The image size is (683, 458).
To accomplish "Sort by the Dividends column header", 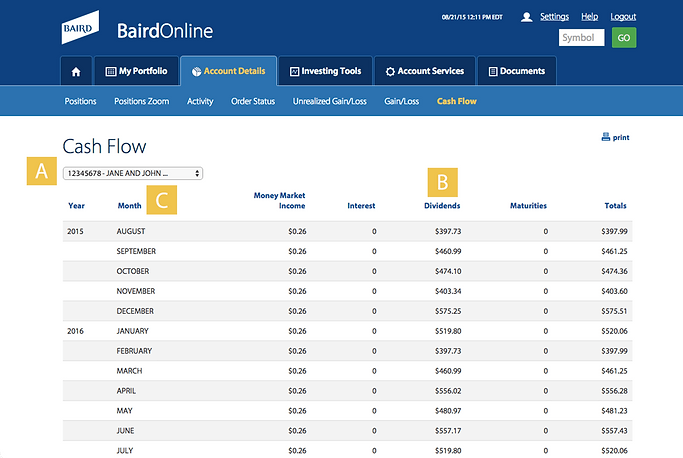I will pos(442,206).
